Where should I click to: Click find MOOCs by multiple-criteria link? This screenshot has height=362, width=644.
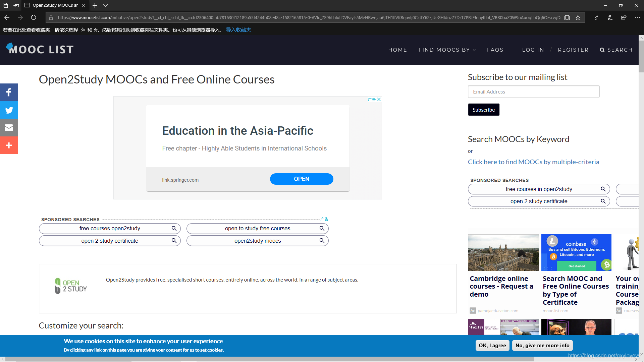coord(533,162)
